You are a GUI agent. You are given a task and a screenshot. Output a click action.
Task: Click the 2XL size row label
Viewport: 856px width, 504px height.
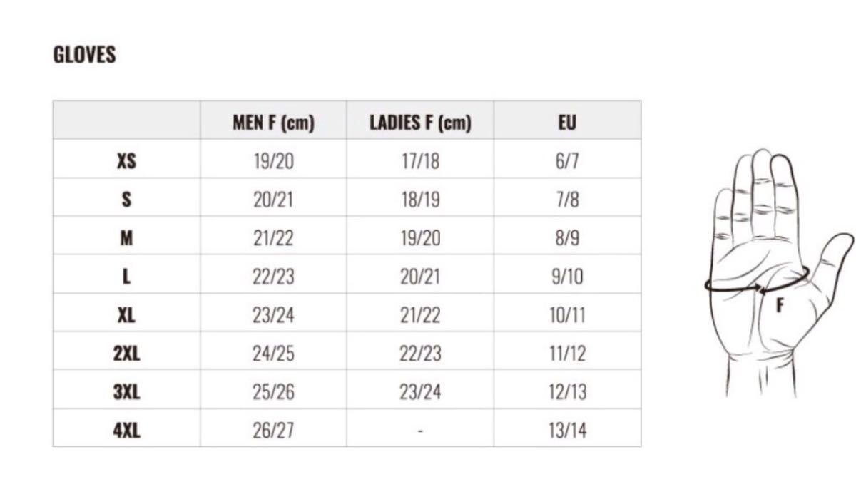(126, 354)
